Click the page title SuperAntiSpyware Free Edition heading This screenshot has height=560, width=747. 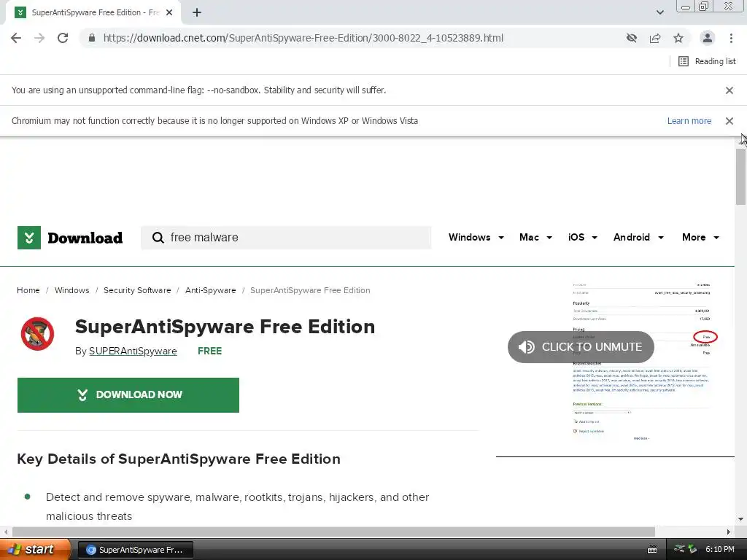pos(225,327)
